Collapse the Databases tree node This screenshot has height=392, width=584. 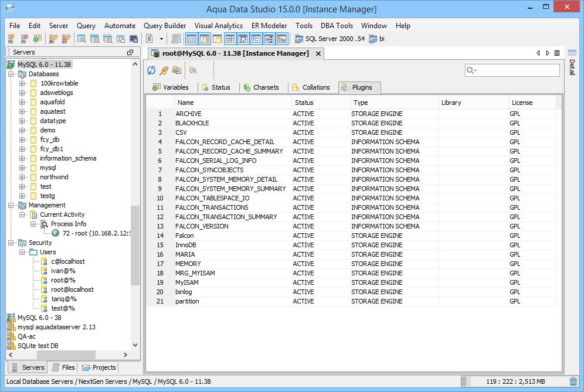[11, 74]
